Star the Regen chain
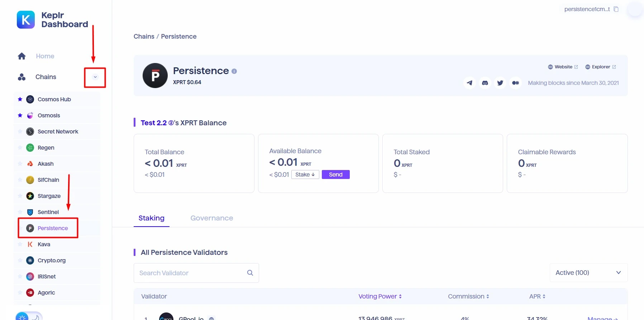 [20, 147]
